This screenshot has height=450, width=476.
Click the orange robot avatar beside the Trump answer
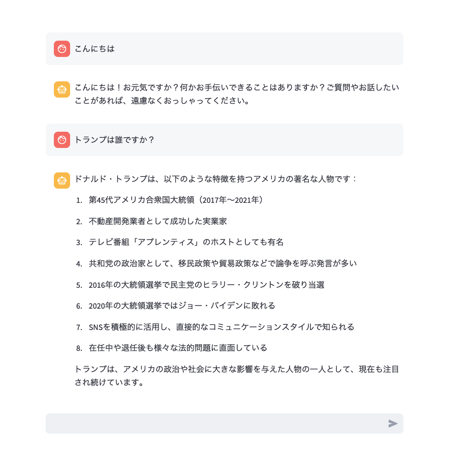point(61,180)
